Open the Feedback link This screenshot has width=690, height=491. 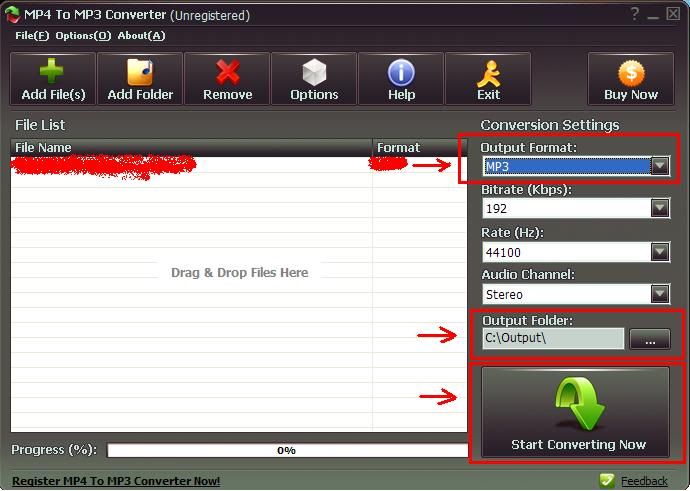644,481
